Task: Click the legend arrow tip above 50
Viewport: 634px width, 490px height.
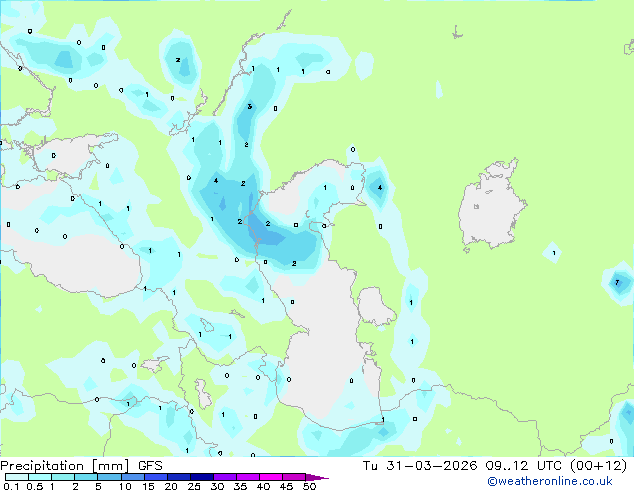Action: coord(317,477)
